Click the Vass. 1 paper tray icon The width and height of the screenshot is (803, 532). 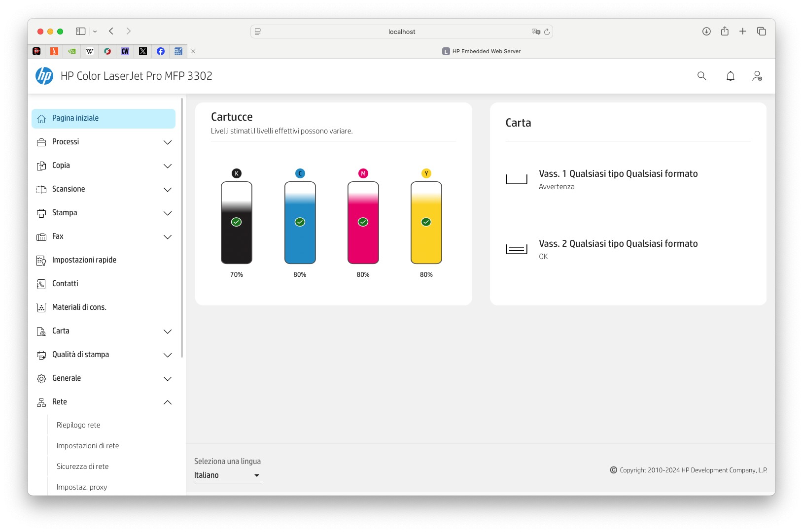point(517,179)
